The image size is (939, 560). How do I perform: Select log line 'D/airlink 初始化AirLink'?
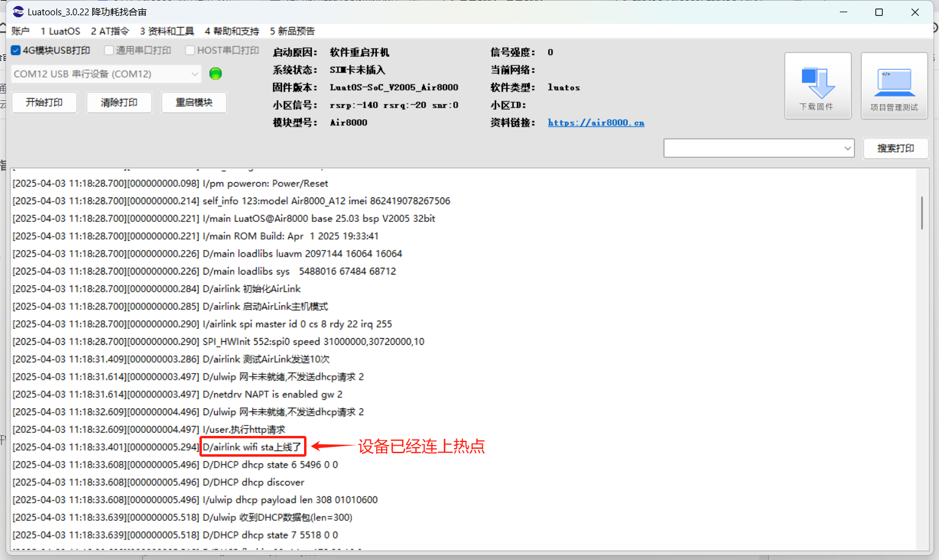pos(157,289)
